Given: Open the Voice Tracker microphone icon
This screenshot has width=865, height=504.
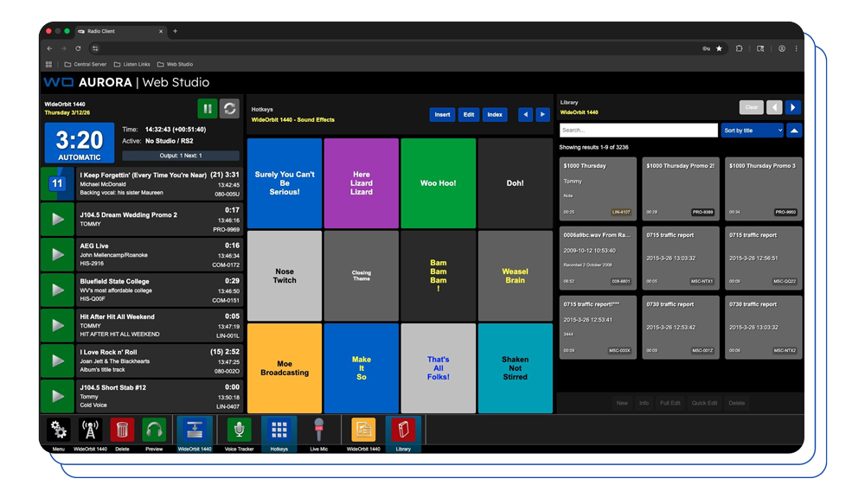Looking at the screenshot, I should [239, 431].
